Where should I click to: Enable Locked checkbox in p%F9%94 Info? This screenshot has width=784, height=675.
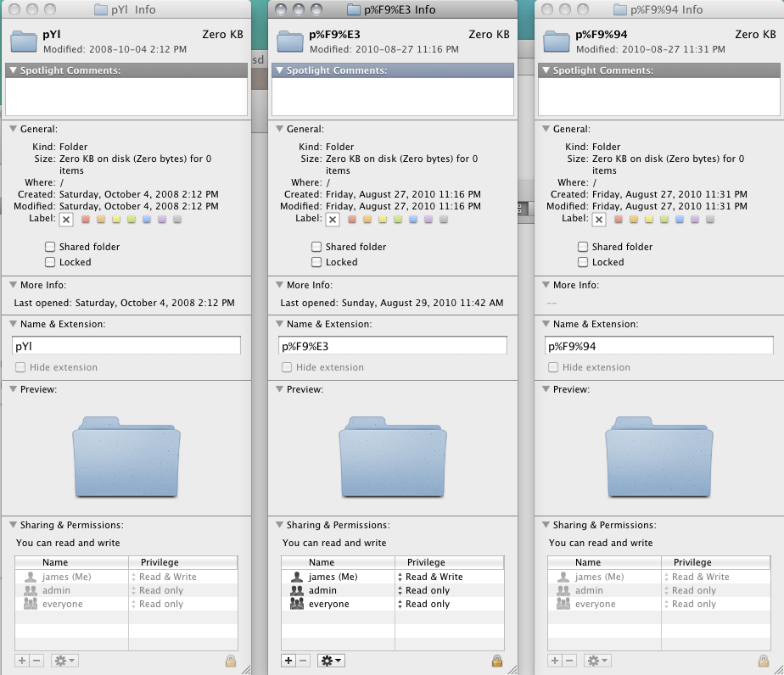(x=583, y=262)
